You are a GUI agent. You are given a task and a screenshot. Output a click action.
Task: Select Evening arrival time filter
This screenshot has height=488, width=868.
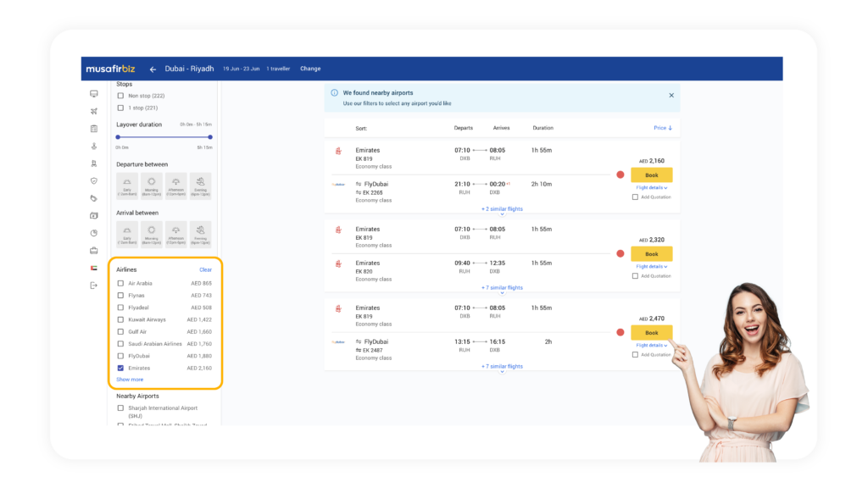tap(200, 234)
